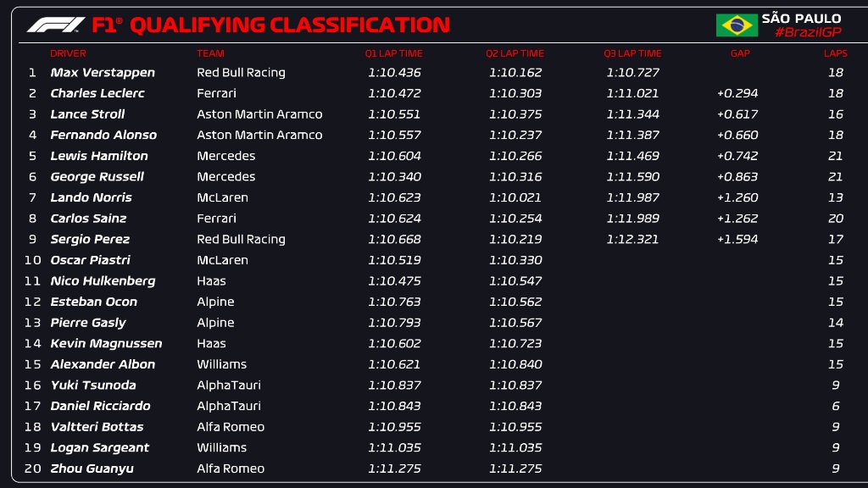Click Sergio Perez gap +1.594

pos(737,239)
